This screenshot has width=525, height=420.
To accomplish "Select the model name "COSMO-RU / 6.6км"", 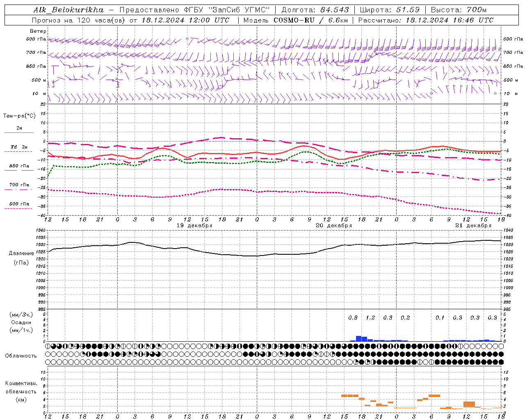I will tap(311, 20).
